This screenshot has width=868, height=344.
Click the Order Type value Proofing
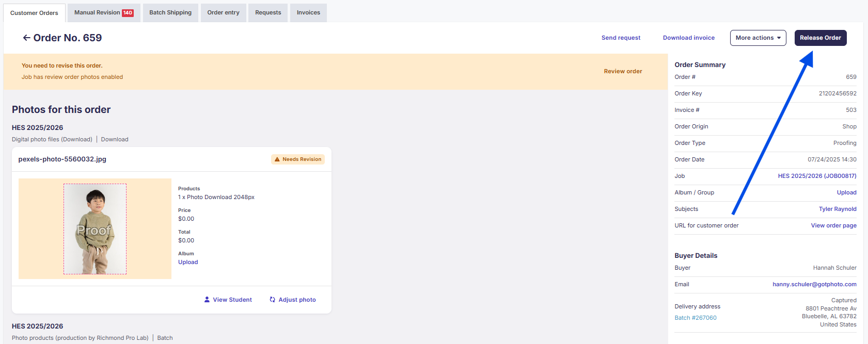click(x=845, y=143)
